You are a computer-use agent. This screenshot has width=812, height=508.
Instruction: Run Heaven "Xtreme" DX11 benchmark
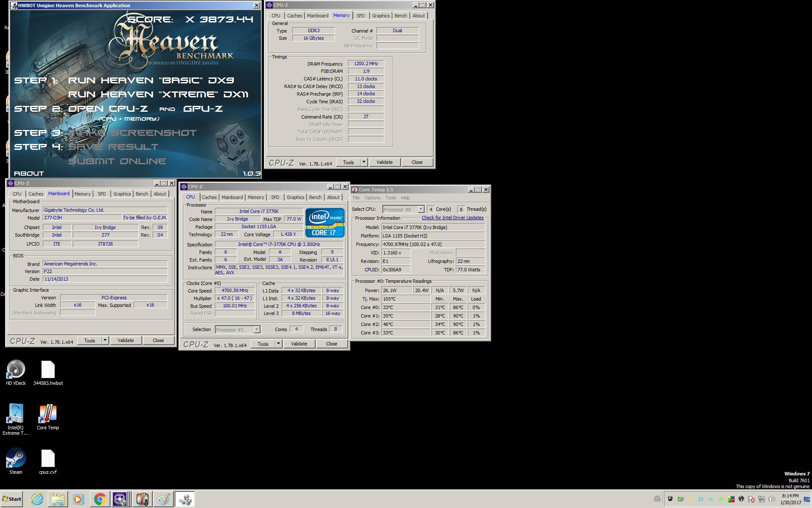[x=158, y=94]
